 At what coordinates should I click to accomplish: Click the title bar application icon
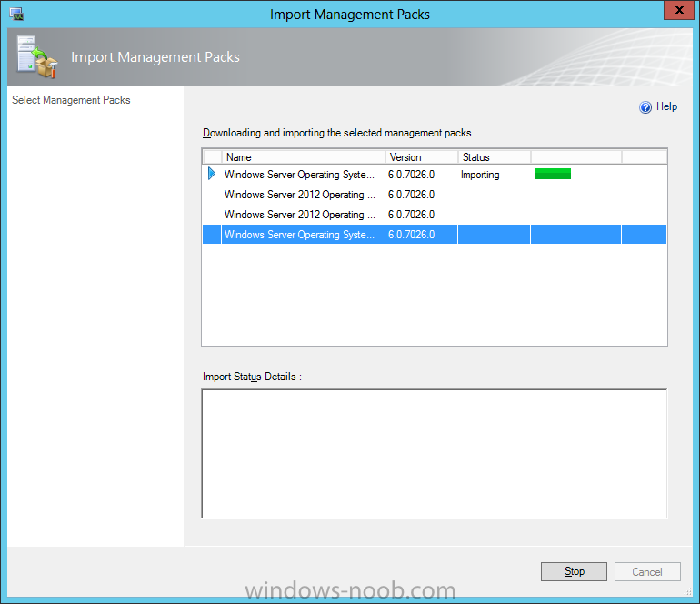16,15
